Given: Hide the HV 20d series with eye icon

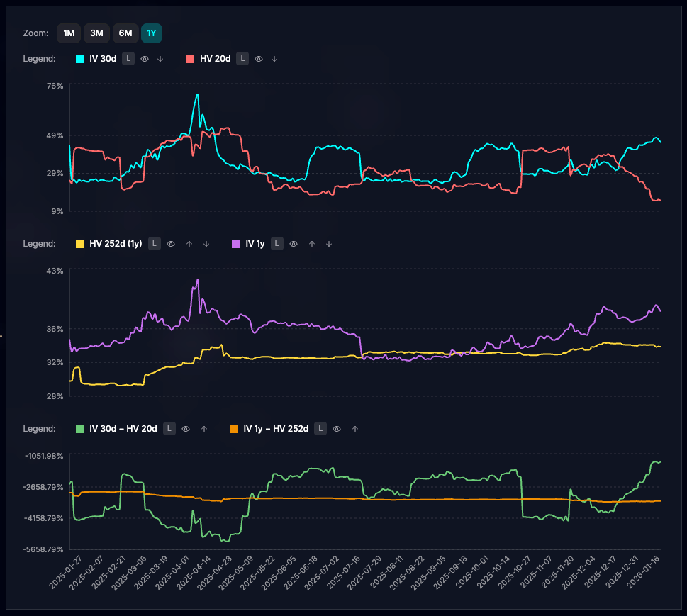Looking at the screenshot, I should click(259, 59).
